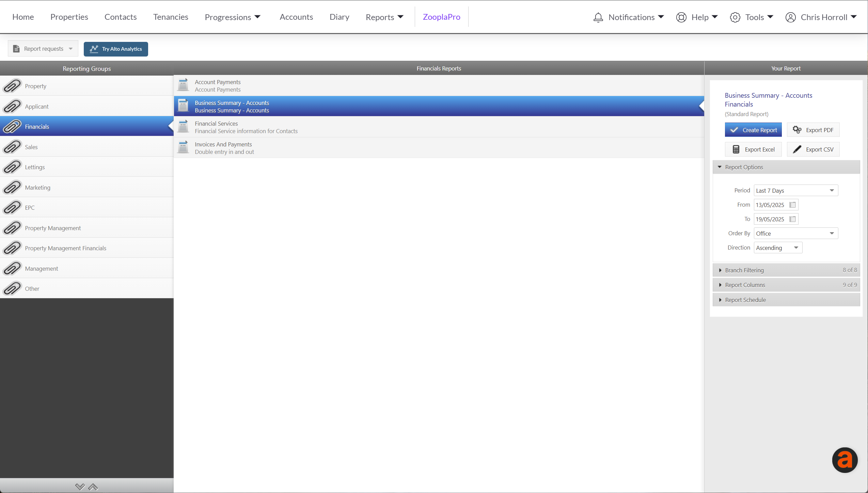The width and height of the screenshot is (868, 493).
Task: Open the Direction dropdown showing Ascending
Action: [x=778, y=248]
